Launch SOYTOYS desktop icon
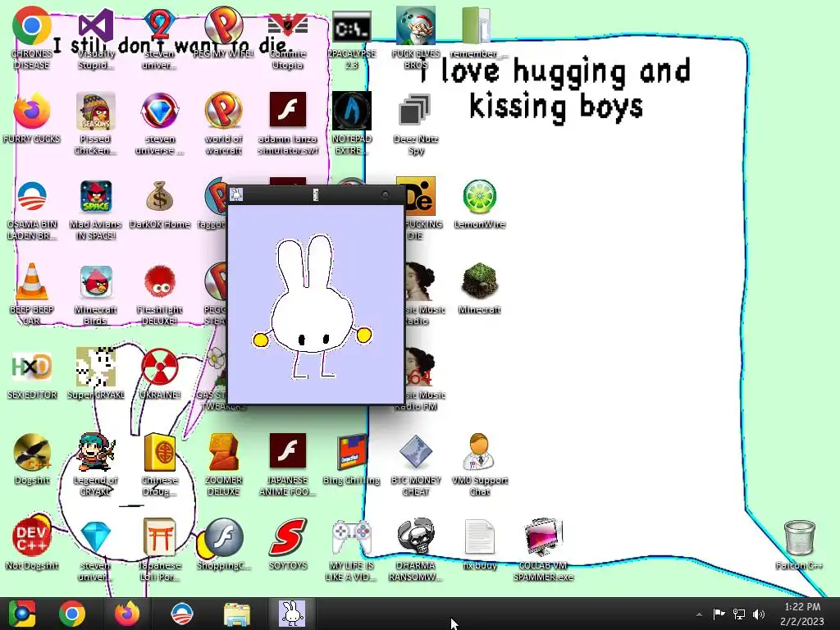Image resolution: width=840 pixels, height=630 pixels. 288,538
